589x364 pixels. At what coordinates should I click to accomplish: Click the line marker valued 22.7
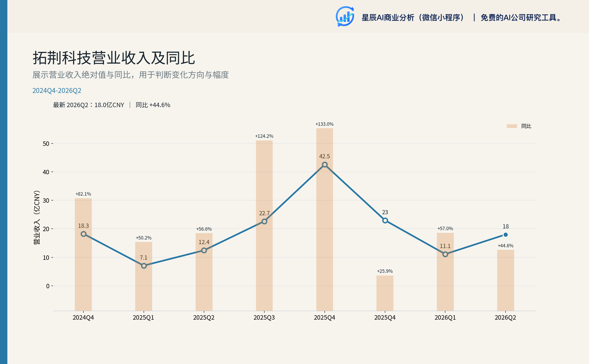pyautogui.click(x=264, y=221)
